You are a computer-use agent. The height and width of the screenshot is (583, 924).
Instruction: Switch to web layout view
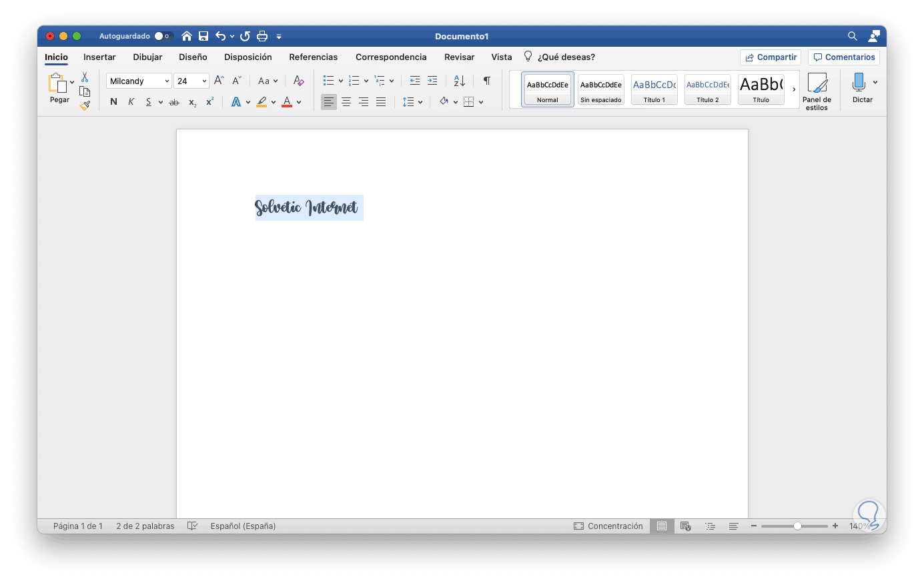685,526
